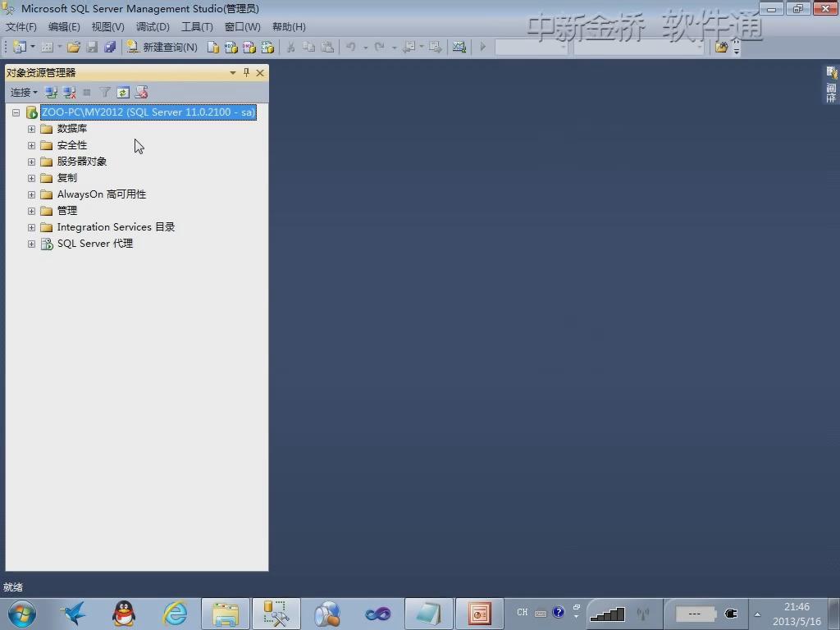Open the 窗口(W) menu
The image size is (840, 630).
click(x=242, y=27)
